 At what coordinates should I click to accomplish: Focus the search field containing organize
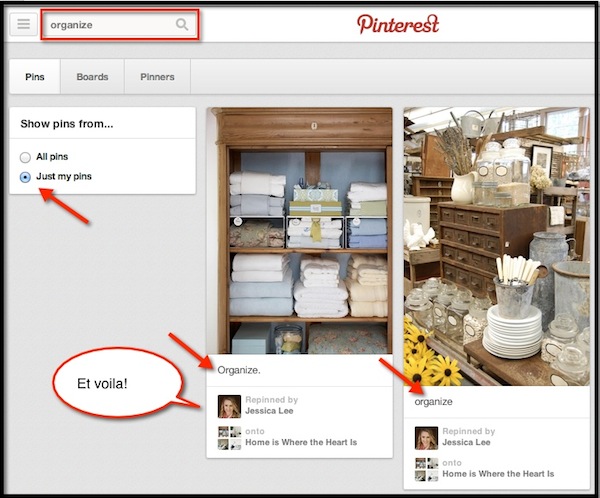tap(120, 25)
